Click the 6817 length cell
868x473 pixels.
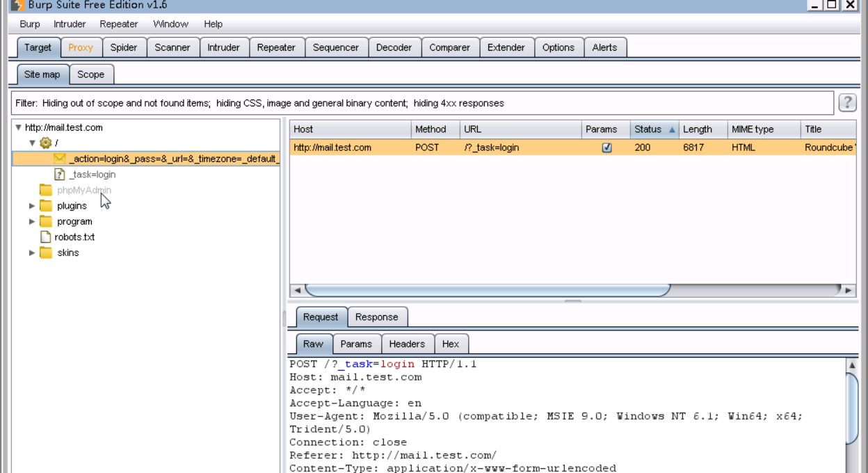703,147
